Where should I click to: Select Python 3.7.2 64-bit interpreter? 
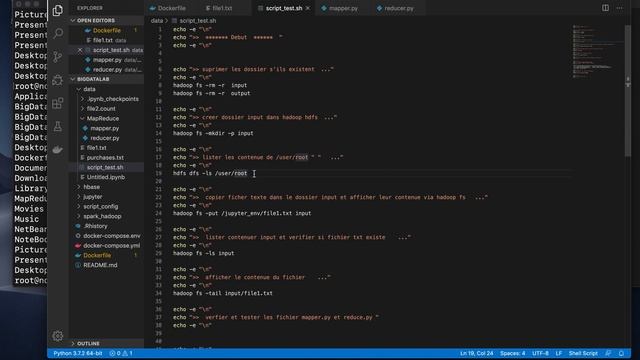[x=78, y=353]
